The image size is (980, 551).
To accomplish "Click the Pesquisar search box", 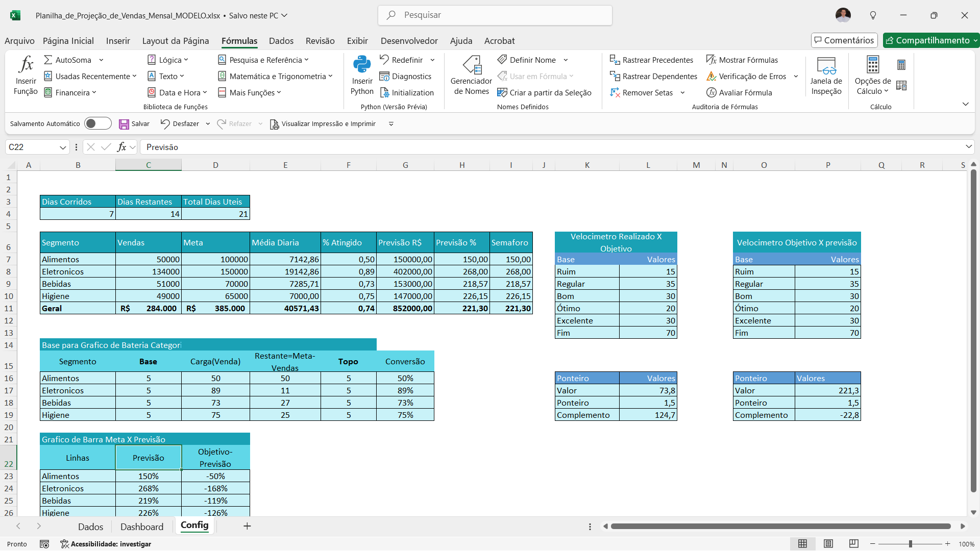I will [x=495, y=15].
